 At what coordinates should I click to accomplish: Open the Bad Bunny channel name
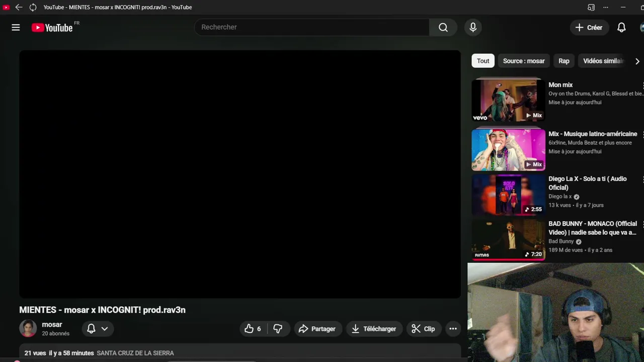click(x=561, y=241)
